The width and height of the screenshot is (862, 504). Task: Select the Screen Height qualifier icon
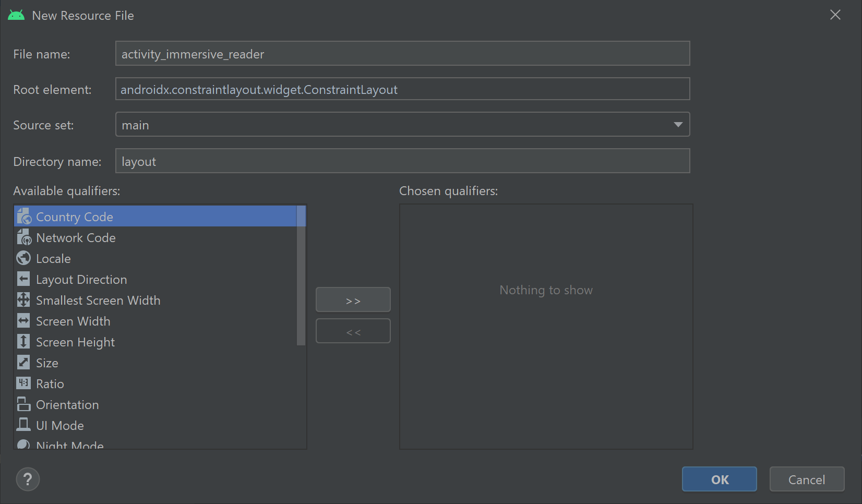pyautogui.click(x=23, y=341)
